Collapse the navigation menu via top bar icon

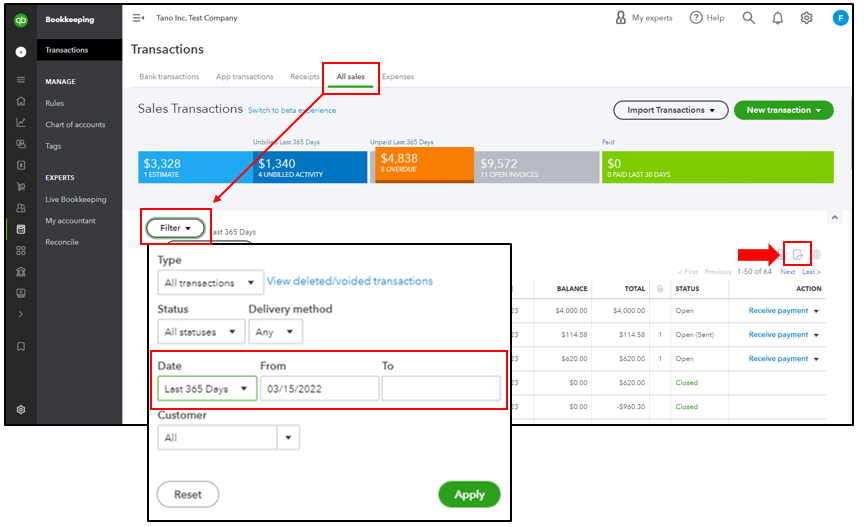pos(138,18)
